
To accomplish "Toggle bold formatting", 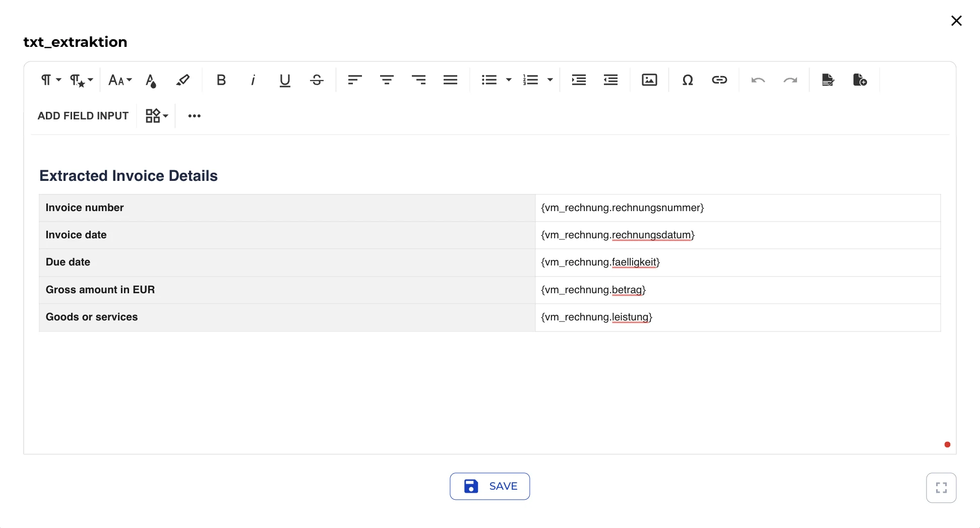I will [221, 80].
